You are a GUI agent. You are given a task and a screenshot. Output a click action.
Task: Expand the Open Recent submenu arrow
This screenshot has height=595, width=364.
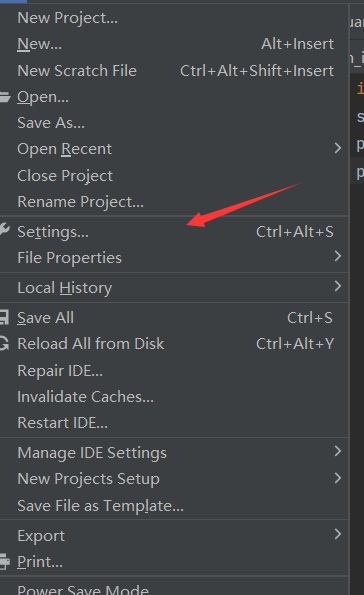point(337,148)
